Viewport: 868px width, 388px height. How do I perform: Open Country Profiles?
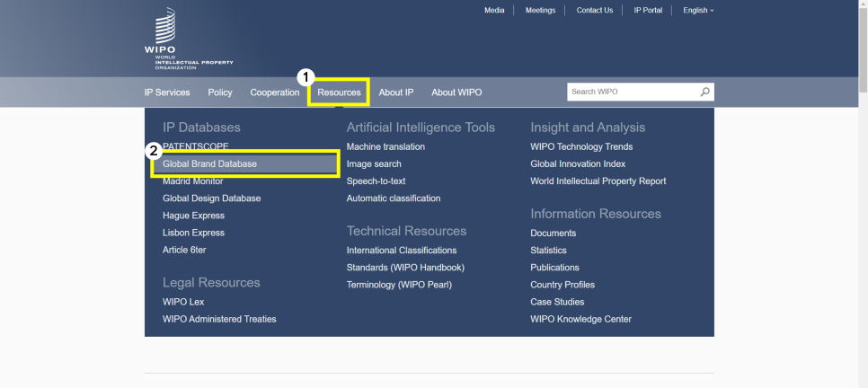[562, 285]
